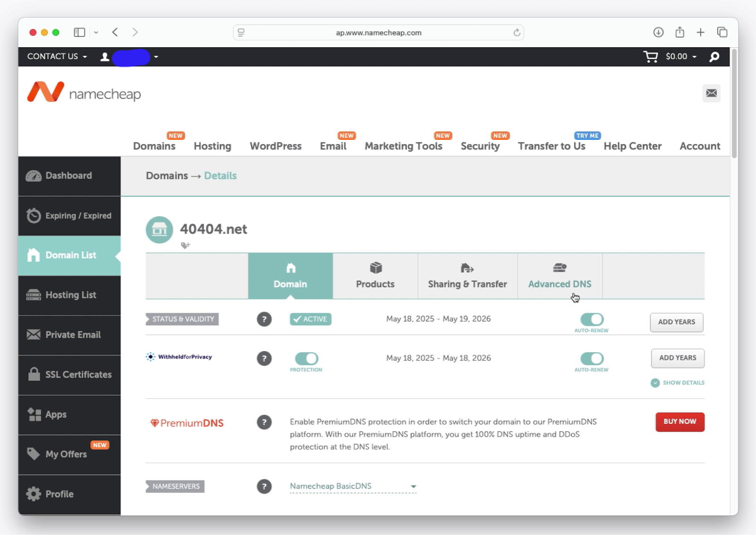Open the Sharing & Transfer tab
The image size is (756, 535).
pos(467,276)
